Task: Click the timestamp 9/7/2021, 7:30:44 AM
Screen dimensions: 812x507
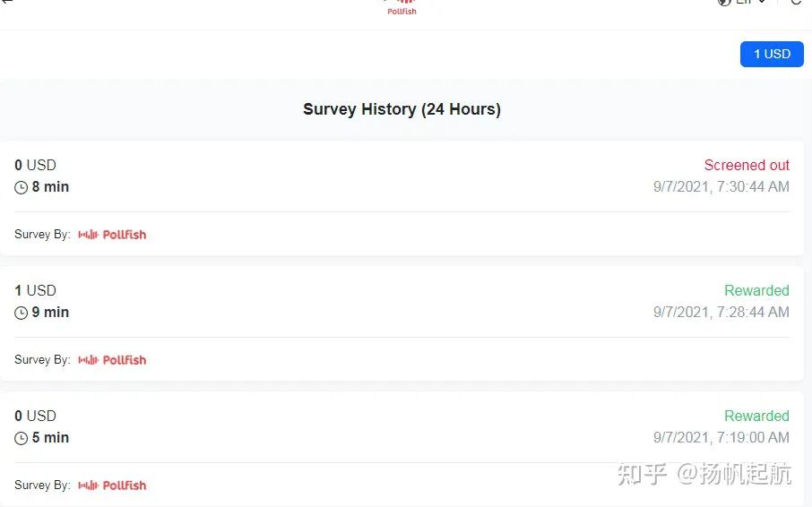Action: tap(721, 186)
